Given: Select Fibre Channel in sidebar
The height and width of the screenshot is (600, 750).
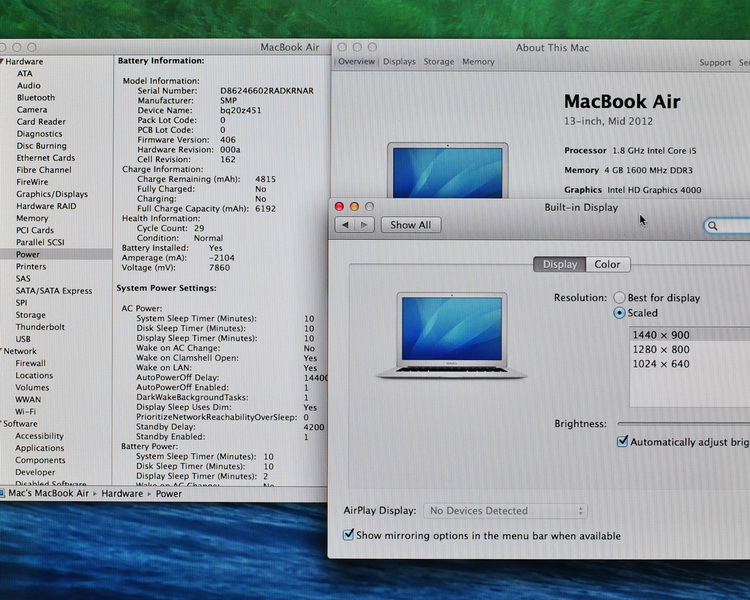Looking at the screenshot, I should (44, 170).
